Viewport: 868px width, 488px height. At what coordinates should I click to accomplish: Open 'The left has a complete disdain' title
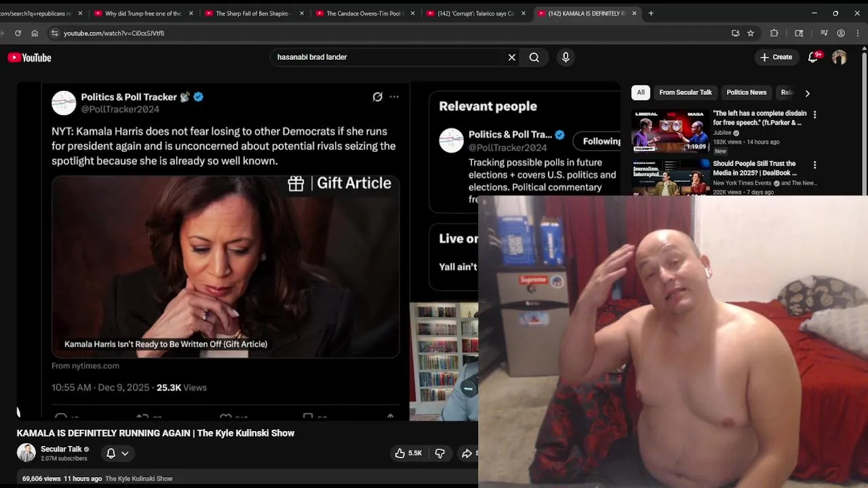point(759,118)
